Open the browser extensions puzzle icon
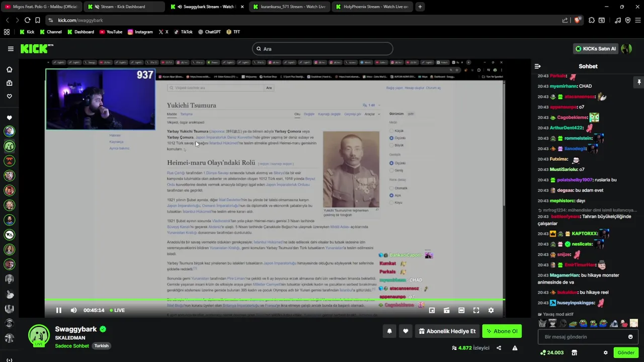The width and height of the screenshot is (644, 362). pos(592,20)
